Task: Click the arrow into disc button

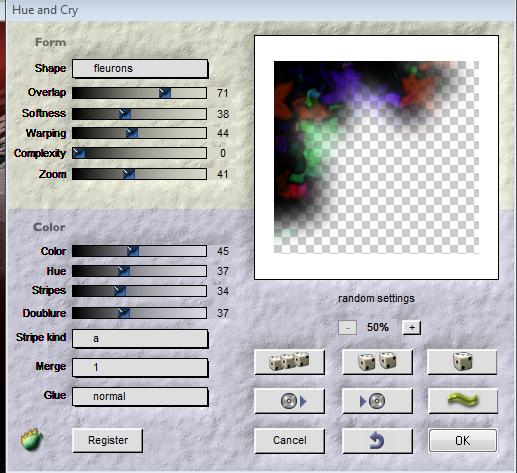Action: tap(377, 401)
